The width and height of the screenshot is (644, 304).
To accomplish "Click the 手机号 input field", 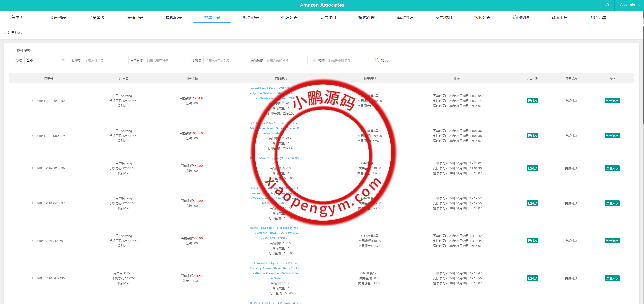I will pos(224,60).
